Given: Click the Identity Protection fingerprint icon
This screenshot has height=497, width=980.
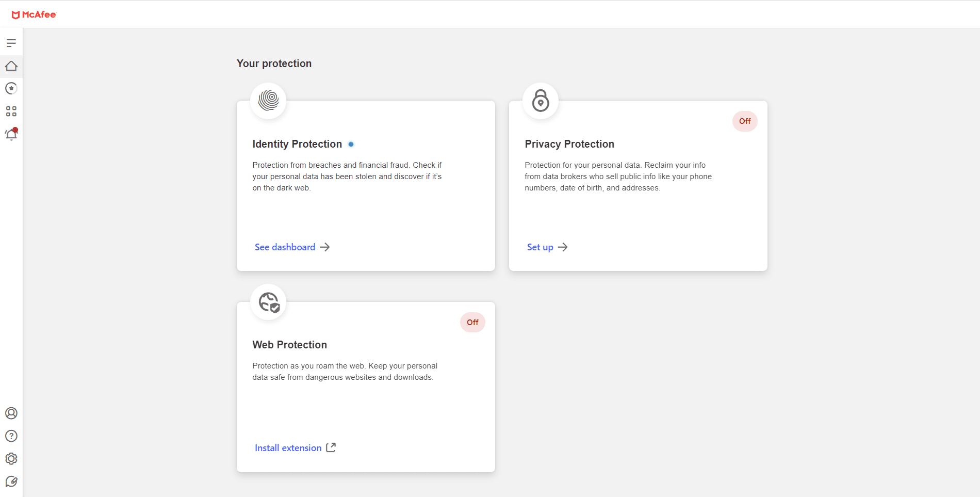Looking at the screenshot, I should [x=268, y=101].
